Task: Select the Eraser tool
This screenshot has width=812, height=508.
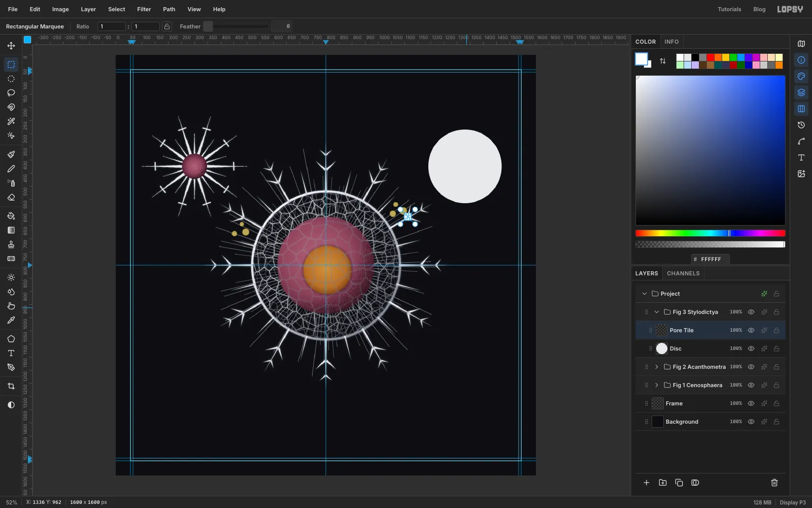Action: click(x=11, y=197)
